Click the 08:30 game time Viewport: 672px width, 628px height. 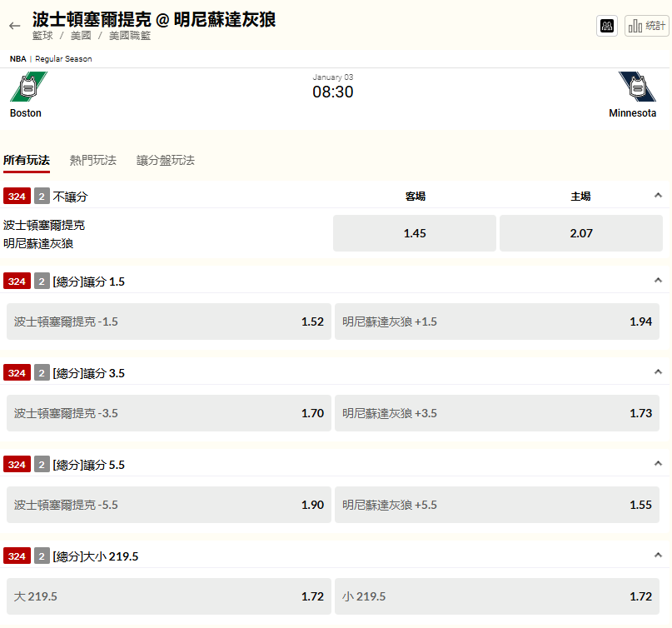tap(332, 92)
